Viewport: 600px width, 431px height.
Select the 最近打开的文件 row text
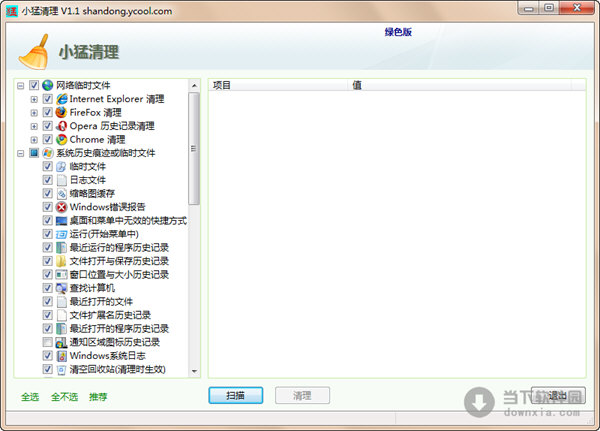tap(101, 302)
